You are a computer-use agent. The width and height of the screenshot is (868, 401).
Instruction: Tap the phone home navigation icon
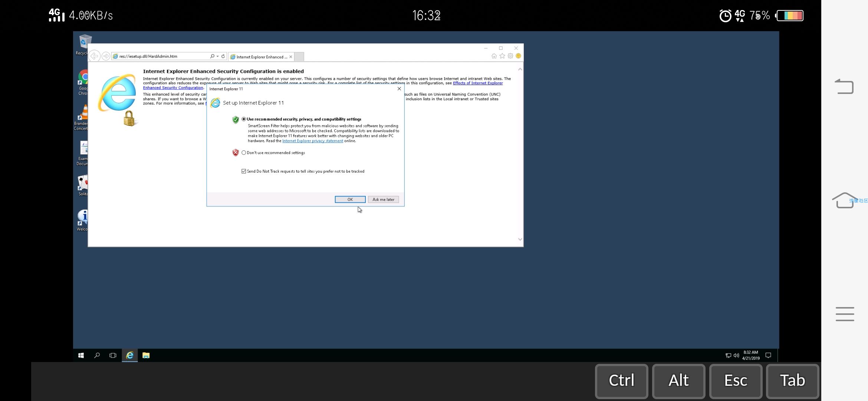coord(844,200)
